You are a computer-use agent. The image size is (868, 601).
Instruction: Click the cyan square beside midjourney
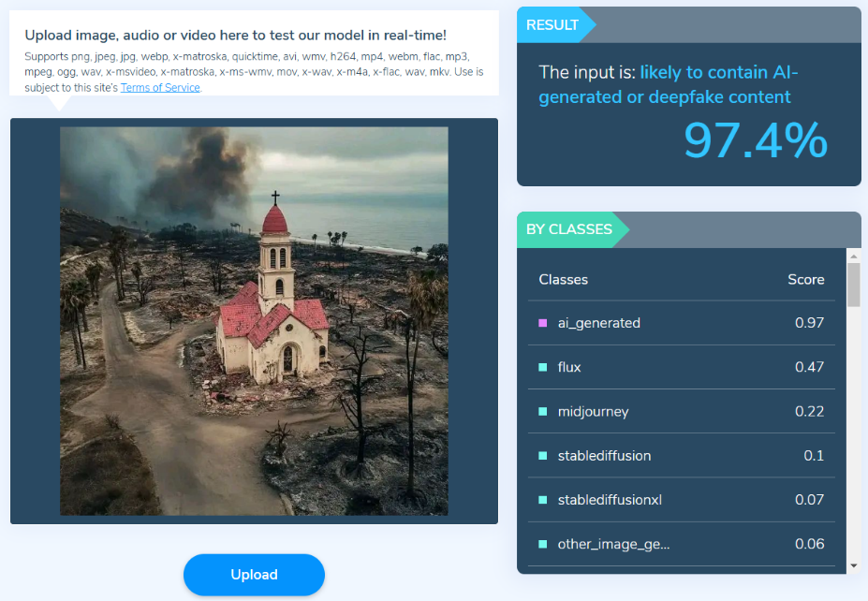[x=543, y=412]
